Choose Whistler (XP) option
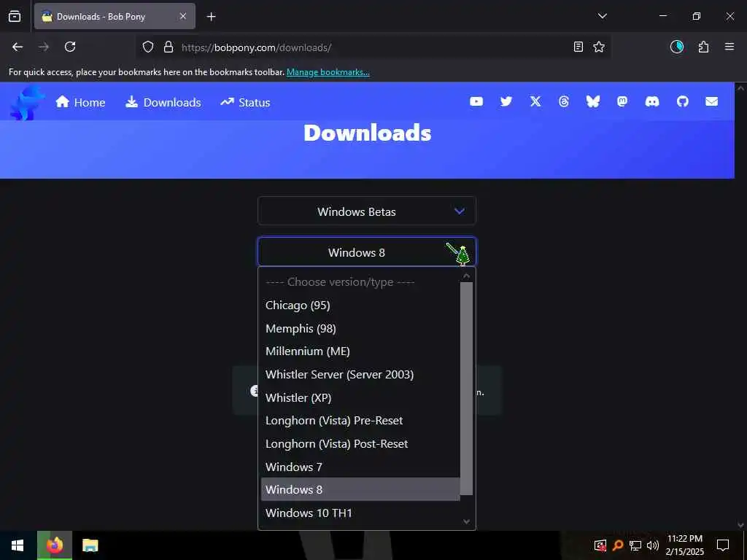The image size is (747, 560). point(360,397)
